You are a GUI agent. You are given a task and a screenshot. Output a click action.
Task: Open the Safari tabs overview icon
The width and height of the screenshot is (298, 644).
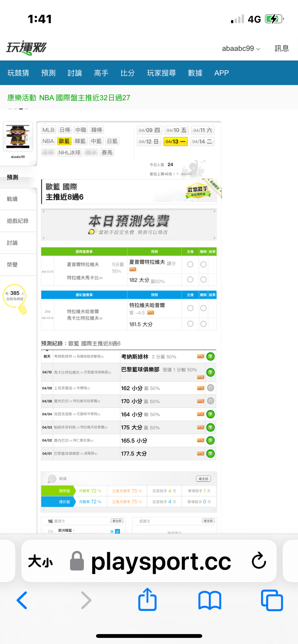[x=272, y=600]
